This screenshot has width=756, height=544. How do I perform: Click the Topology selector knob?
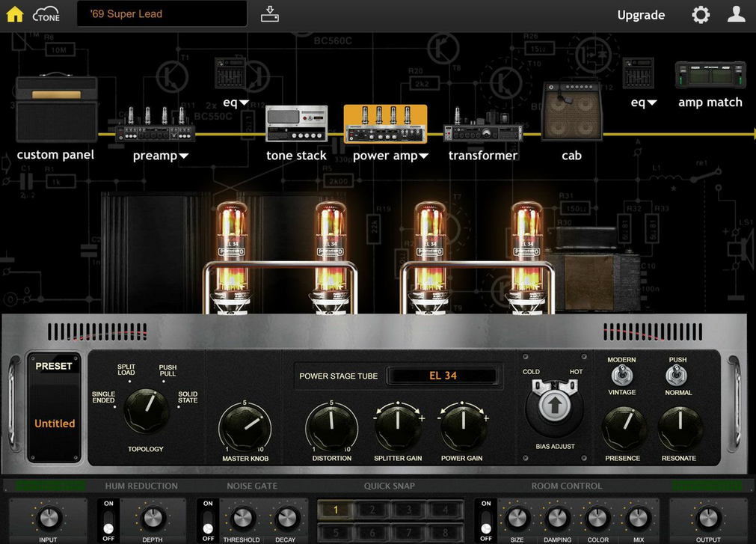click(x=146, y=410)
